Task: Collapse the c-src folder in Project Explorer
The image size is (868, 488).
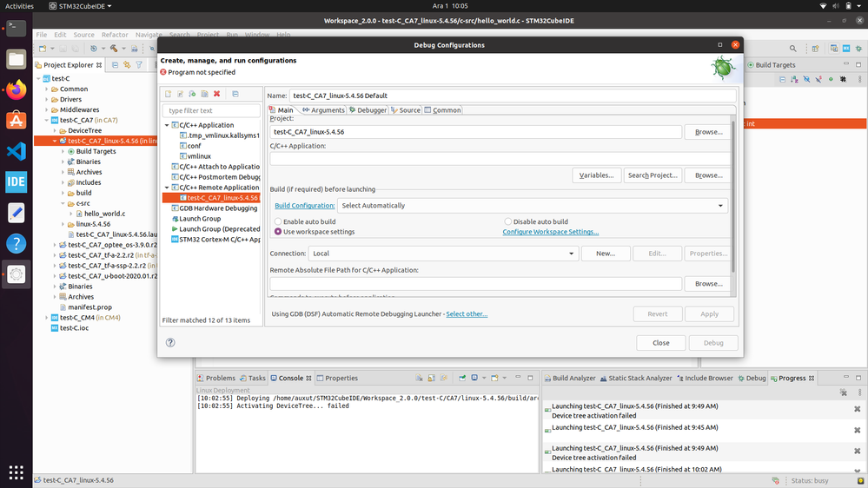Action: click(x=63, y=203)
